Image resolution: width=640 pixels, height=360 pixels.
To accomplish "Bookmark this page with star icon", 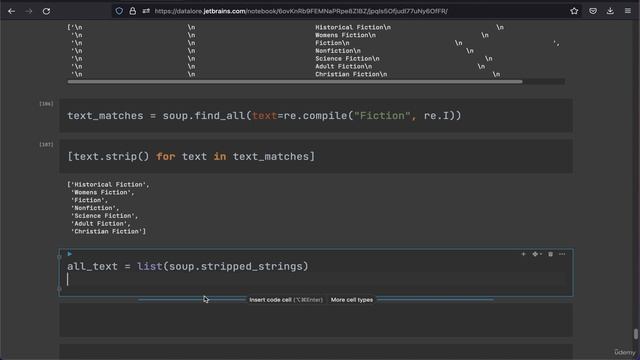I will [x=574, y=11].
